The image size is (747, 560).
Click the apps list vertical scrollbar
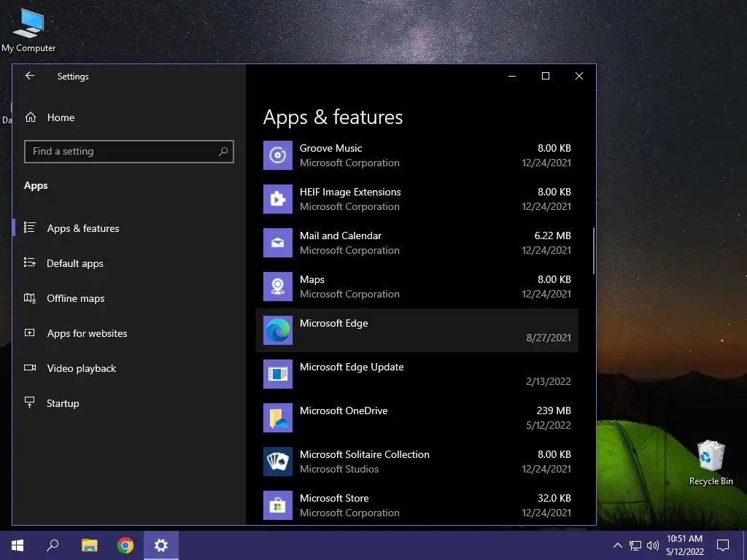[x=594, y=251]
